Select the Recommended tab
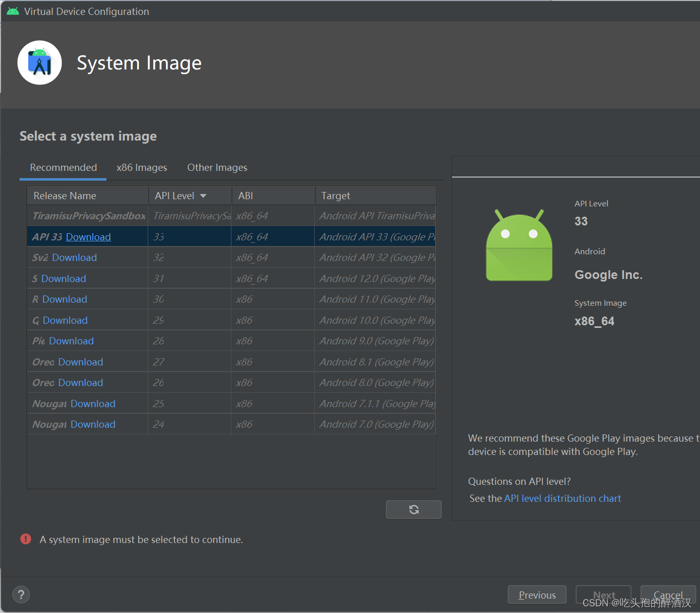The width and height of the screenshot is (700, 613). [63, 167]
